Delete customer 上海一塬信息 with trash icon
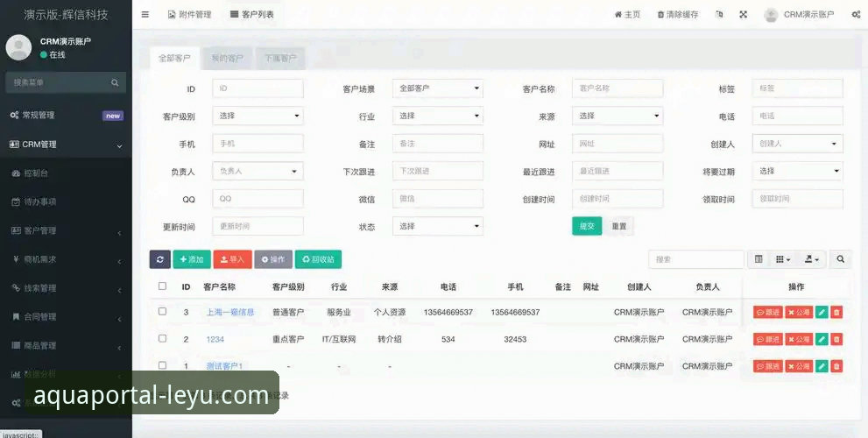 836,313
